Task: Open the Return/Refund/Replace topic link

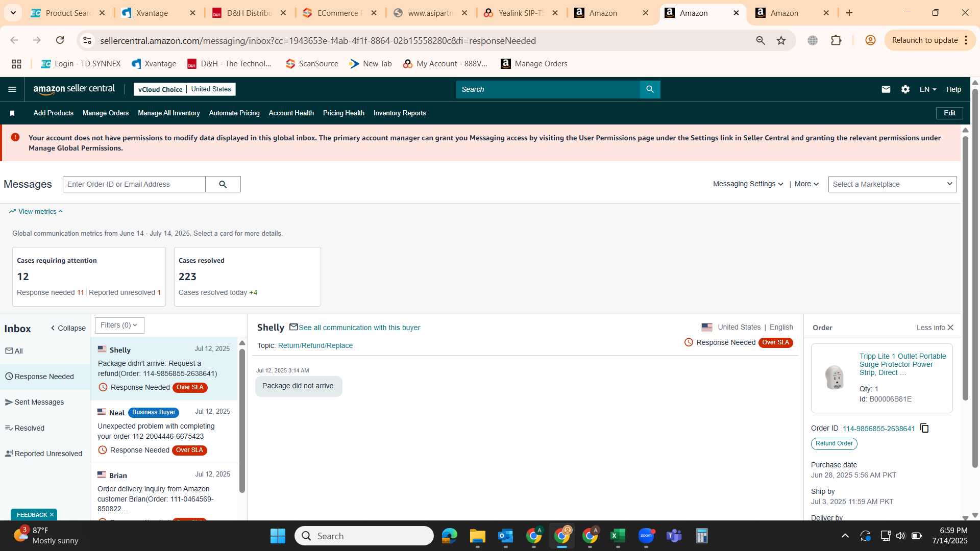Action: point(315,345)
